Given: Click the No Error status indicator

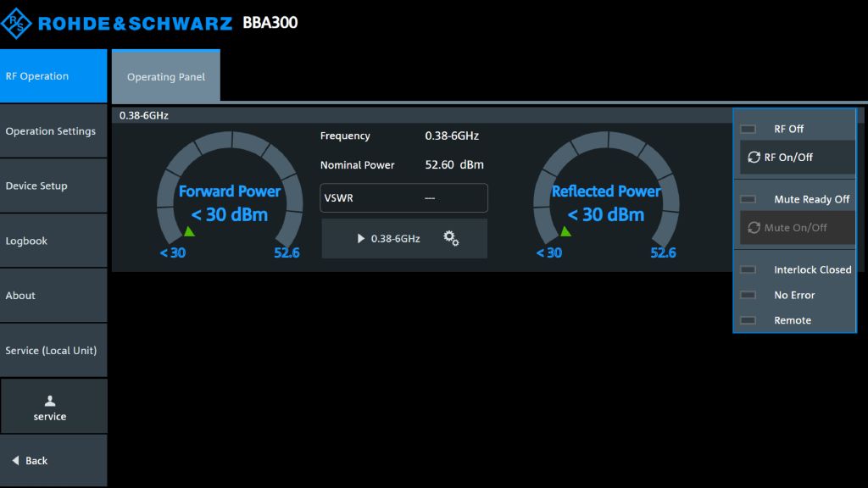Looking at the screenshot, I should (x=748, y=296).
